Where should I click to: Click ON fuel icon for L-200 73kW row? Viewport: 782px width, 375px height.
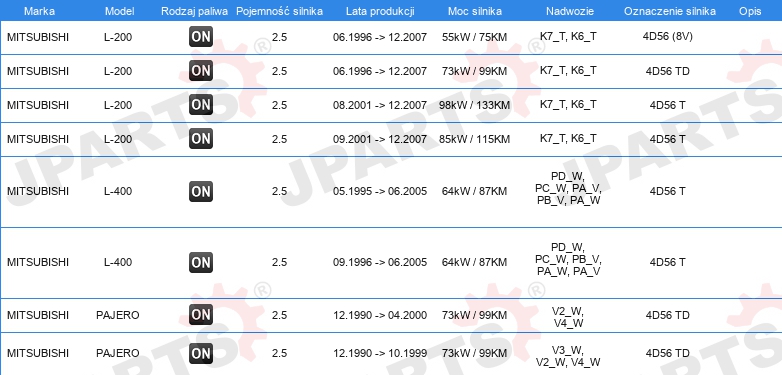[x=200, y=71]
